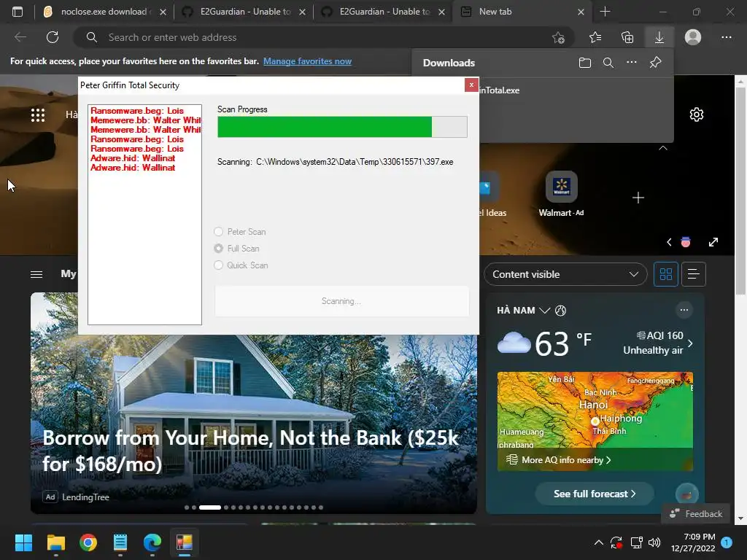
Task: Open the Content visible dropdown
Action: (565, 274)
